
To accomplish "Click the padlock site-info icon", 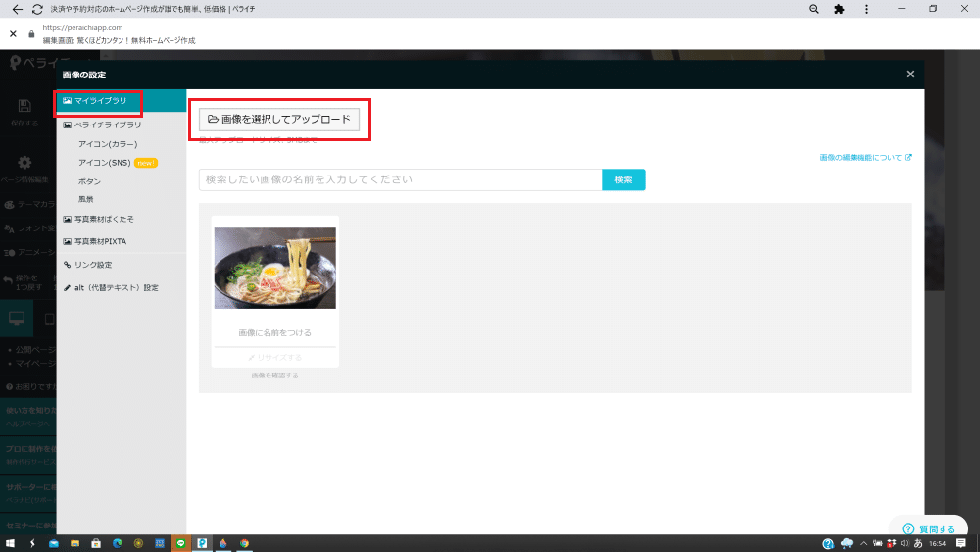I will click(x=31, y=33).
